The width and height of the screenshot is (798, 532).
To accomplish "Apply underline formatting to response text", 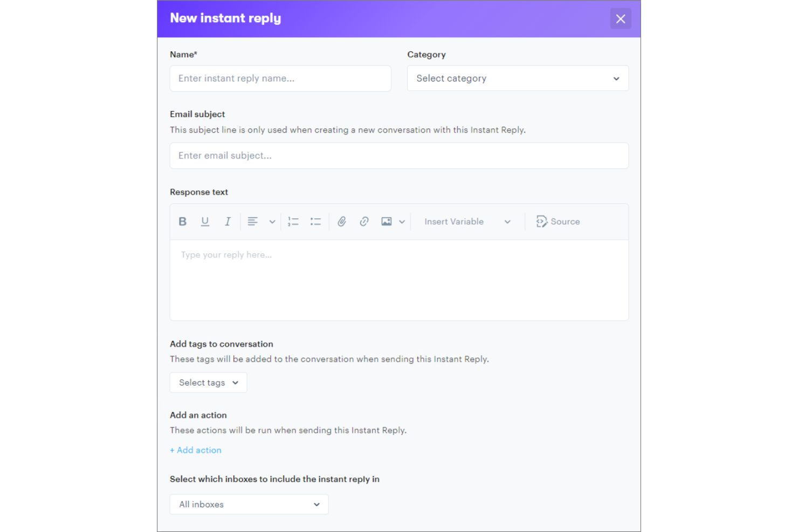I will click(205, 221).
